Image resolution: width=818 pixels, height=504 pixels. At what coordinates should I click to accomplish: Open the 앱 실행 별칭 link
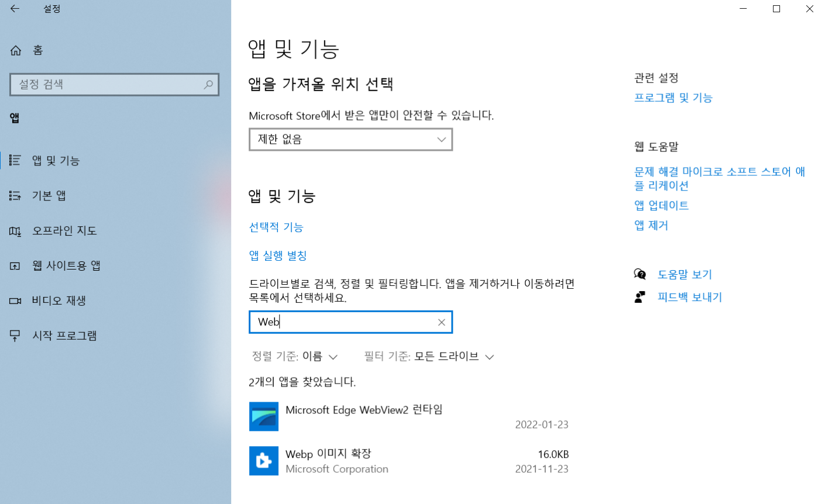(x=278, y=256)
